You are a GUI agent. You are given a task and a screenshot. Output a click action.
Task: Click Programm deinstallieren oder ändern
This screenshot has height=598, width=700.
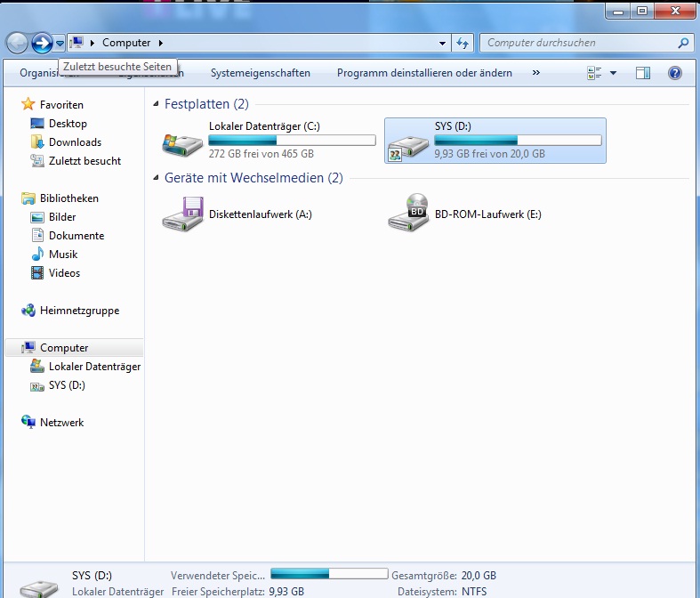pos(424,73)
